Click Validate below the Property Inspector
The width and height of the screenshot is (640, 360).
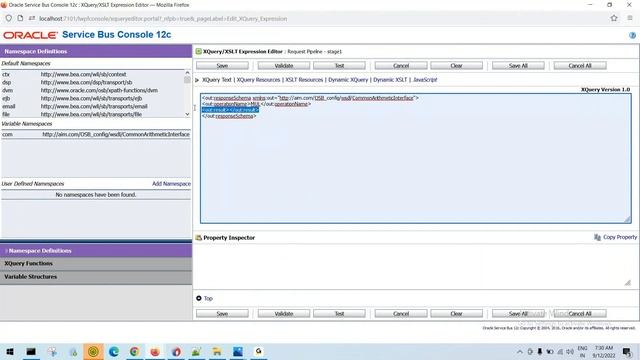pyautogui.click(x=284, y=314)
